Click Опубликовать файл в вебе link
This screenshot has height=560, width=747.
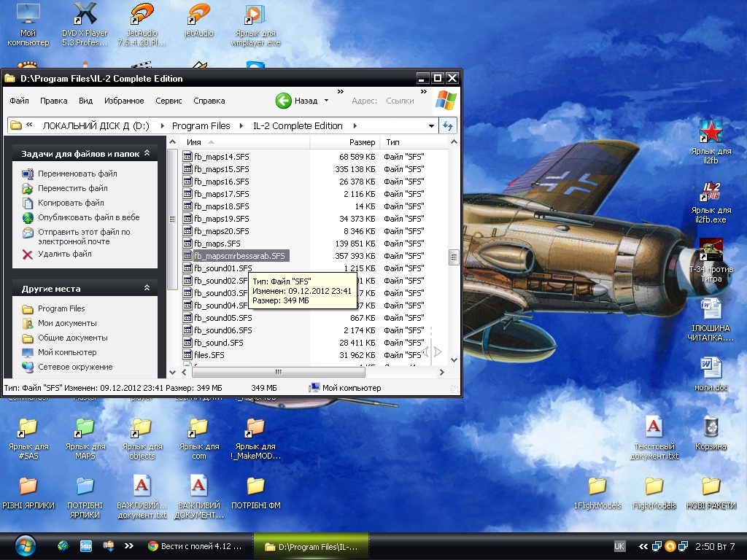88,217
